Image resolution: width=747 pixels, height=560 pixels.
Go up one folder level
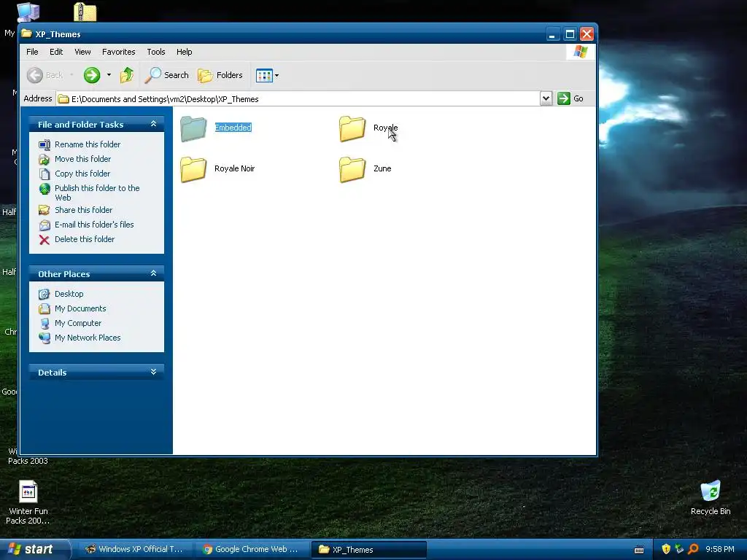pos(127,75)
